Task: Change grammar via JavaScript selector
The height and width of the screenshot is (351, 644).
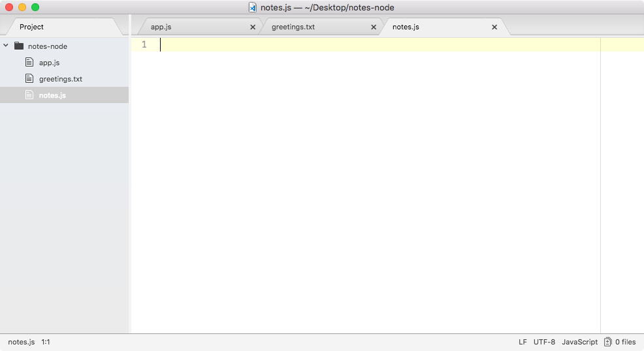Action: pos(579,342)
